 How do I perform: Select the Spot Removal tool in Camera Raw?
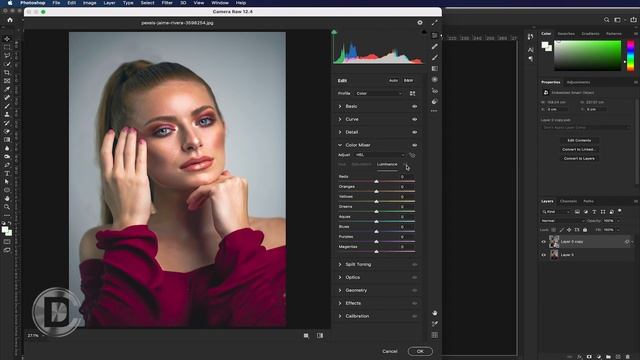point(435,47)
